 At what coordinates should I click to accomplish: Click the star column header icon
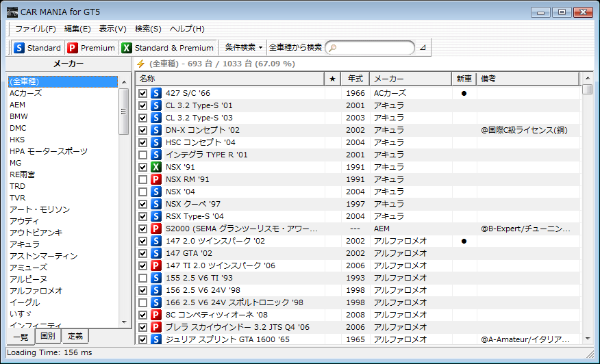click(x=332, y=79)
